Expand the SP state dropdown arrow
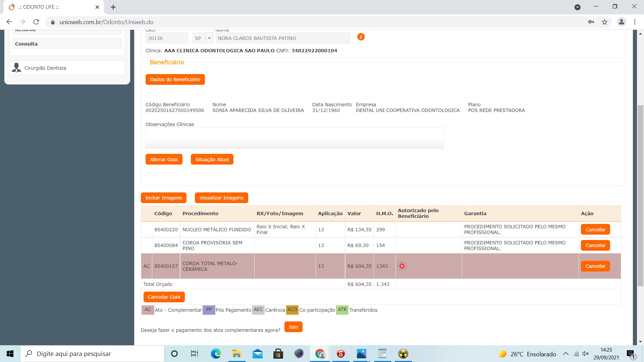Screen dimensions: 644x362 (x=209, y=38)
